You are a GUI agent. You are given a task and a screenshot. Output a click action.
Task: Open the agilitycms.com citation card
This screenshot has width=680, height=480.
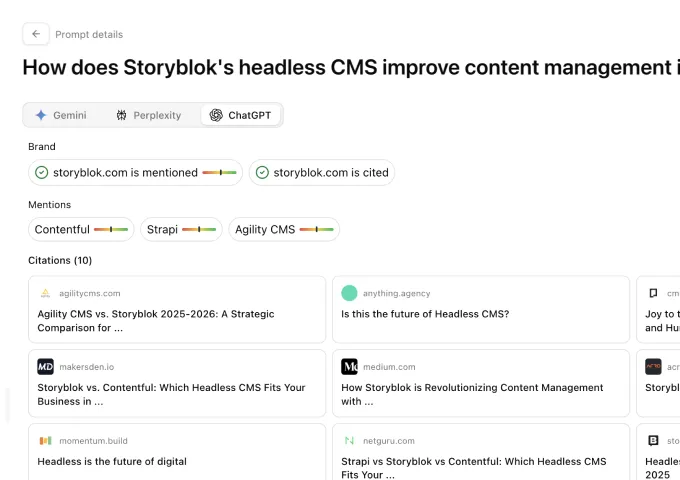coord(177,310)
